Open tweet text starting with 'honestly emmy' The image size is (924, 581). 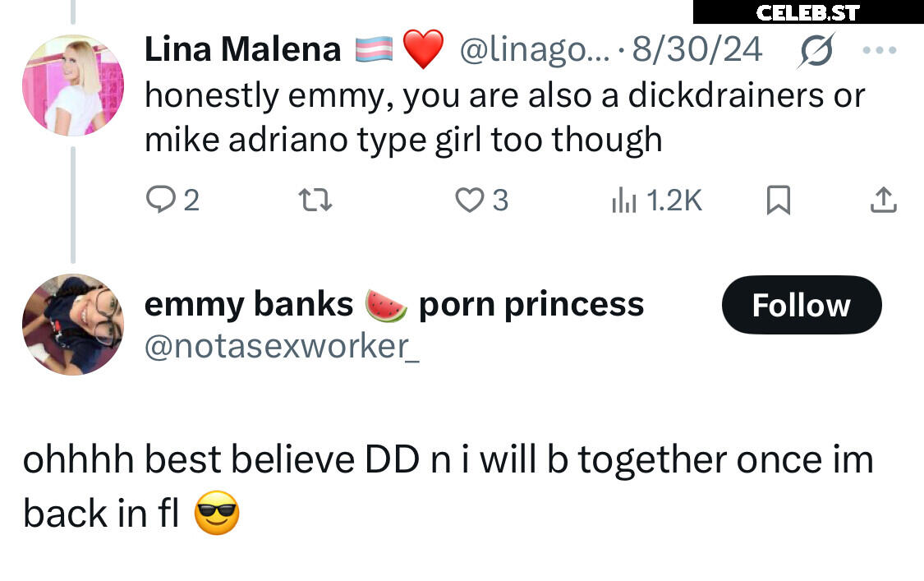pyautogui.click(x=504, y=118)
